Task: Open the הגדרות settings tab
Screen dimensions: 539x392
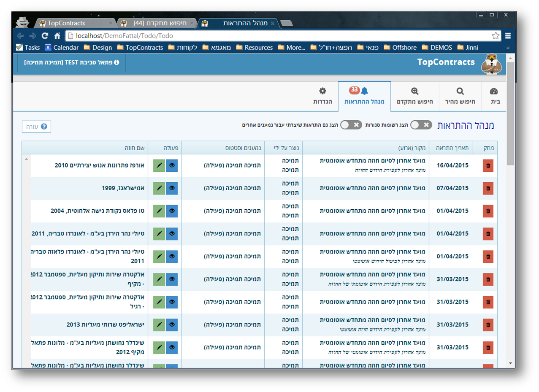Action: pyautogui.click(x=322, y=96)
